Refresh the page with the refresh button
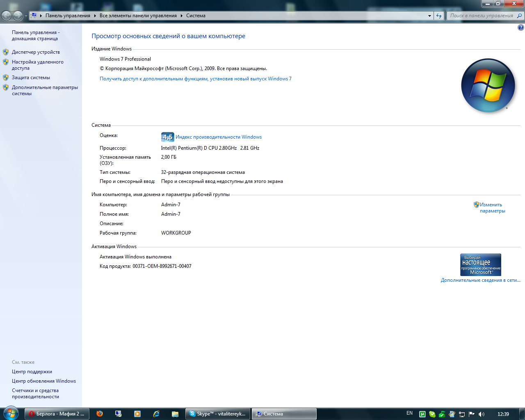Image resolution: width=525 pixels, height=420 pixels. click(439, 16)
